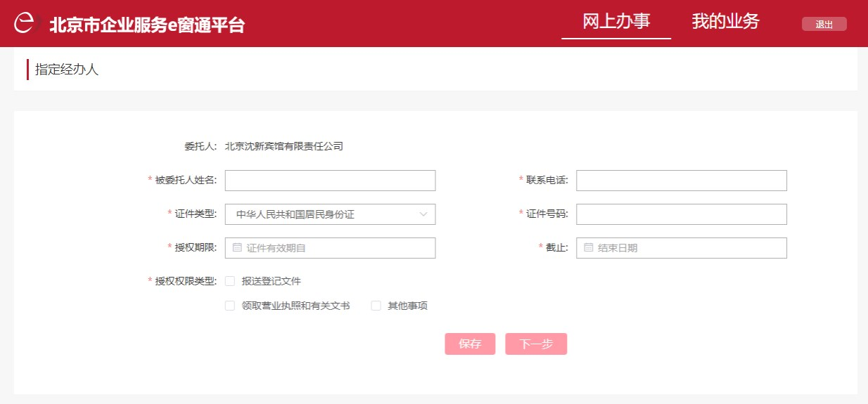
Task: Go to the 我的业务 tab
Action: (725, 21)
